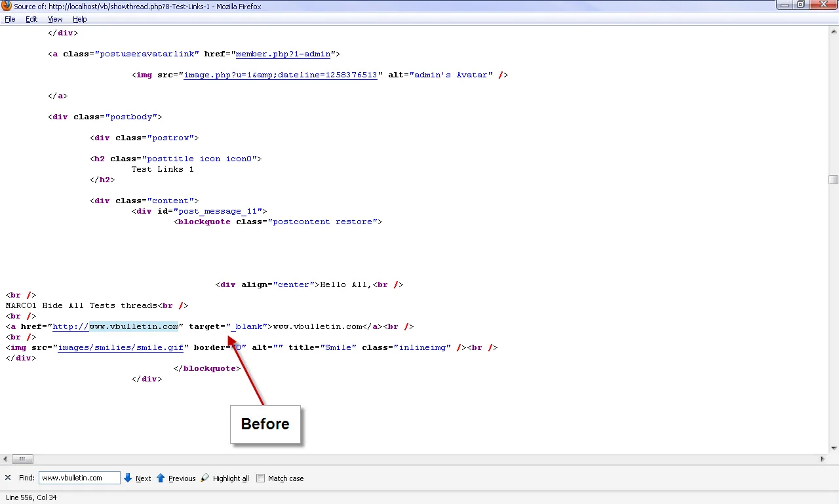839x504 pixels.
Task: Click the http://www.vbulletin.com href link
Action: (115, 326)
